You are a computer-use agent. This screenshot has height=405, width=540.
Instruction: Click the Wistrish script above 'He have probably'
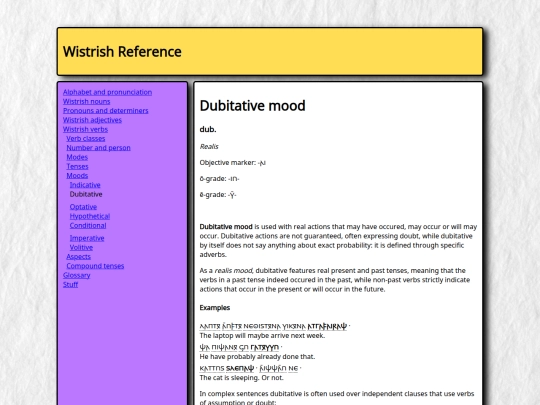[x=241, y=347]
